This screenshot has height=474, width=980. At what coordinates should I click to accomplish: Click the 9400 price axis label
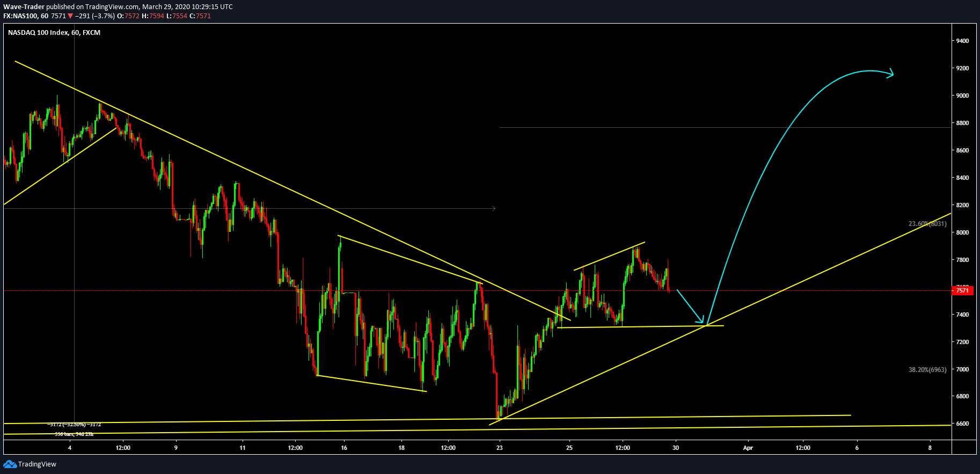tap(962, 41)
